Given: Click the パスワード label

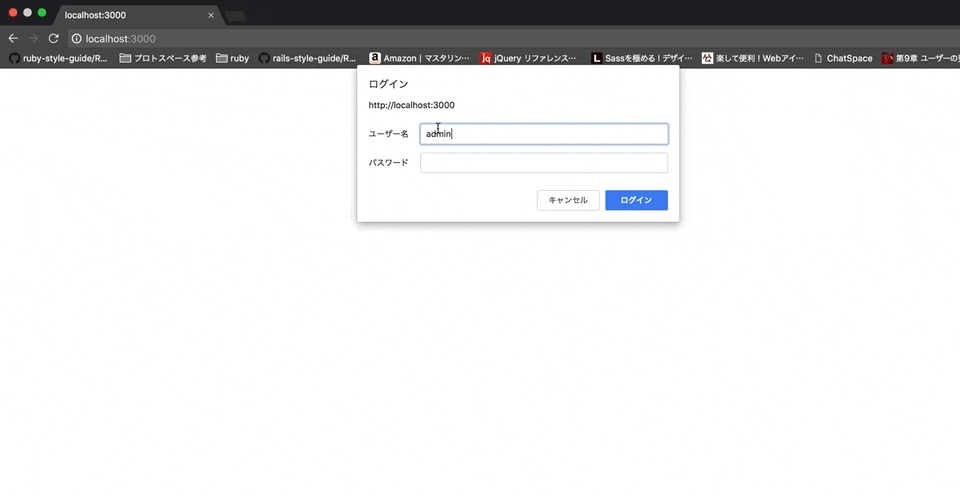Looking at the screenshot, I should (x=388, y=163).
